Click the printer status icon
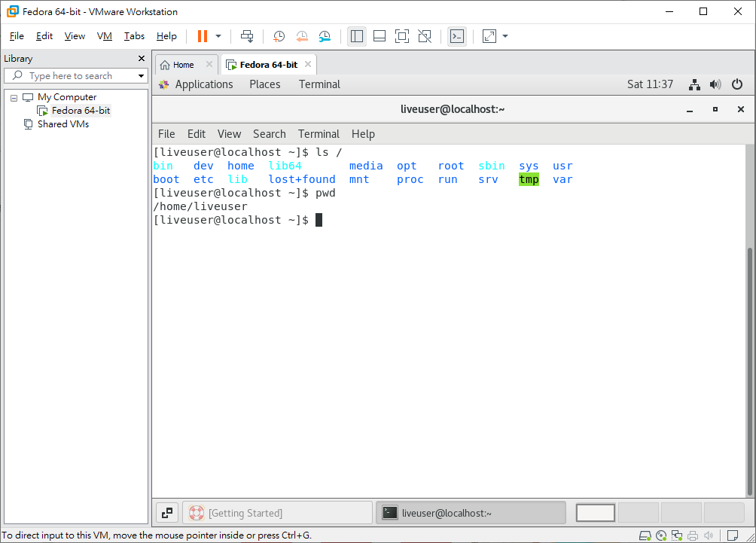 693,535
